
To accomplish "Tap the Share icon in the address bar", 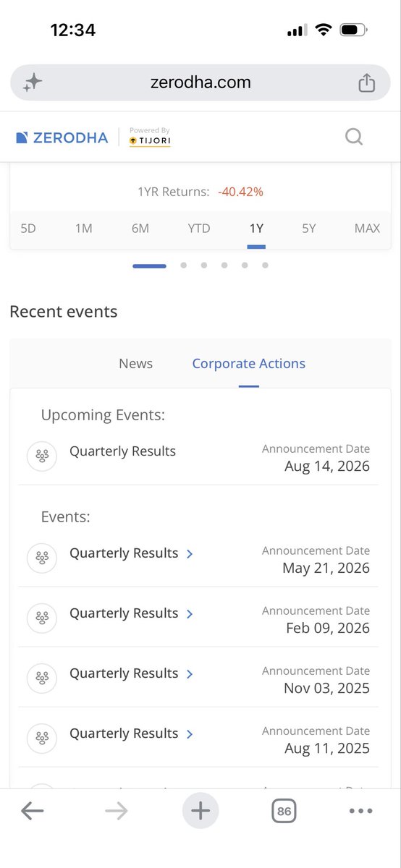I will click(367, 82).
